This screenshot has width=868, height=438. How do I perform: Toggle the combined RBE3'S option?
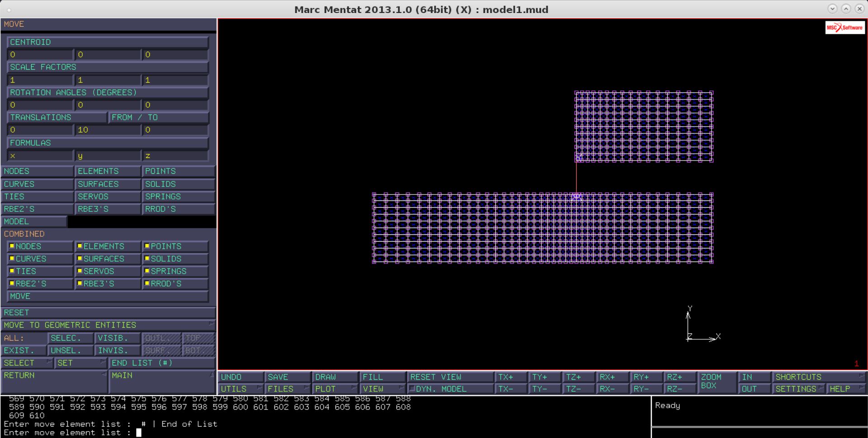pyautogui.click(x=108, y=284)
